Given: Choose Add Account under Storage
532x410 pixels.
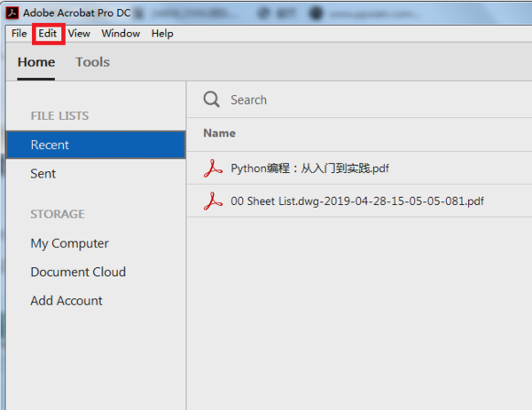Looking at the screenshot, I should pos(66,301).
